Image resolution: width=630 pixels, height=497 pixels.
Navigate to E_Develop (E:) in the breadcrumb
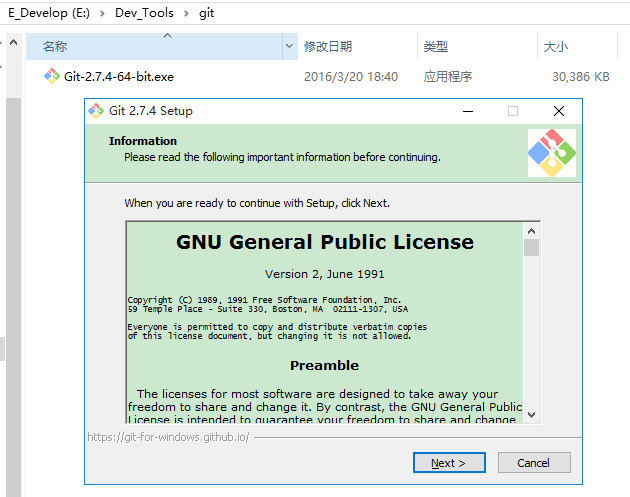click(x=49, y=13)
